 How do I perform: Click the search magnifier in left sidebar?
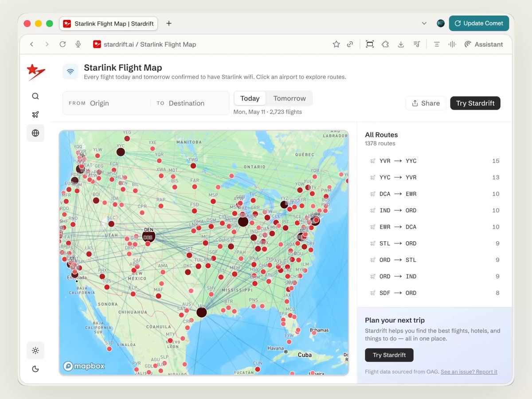pos(35,96)
